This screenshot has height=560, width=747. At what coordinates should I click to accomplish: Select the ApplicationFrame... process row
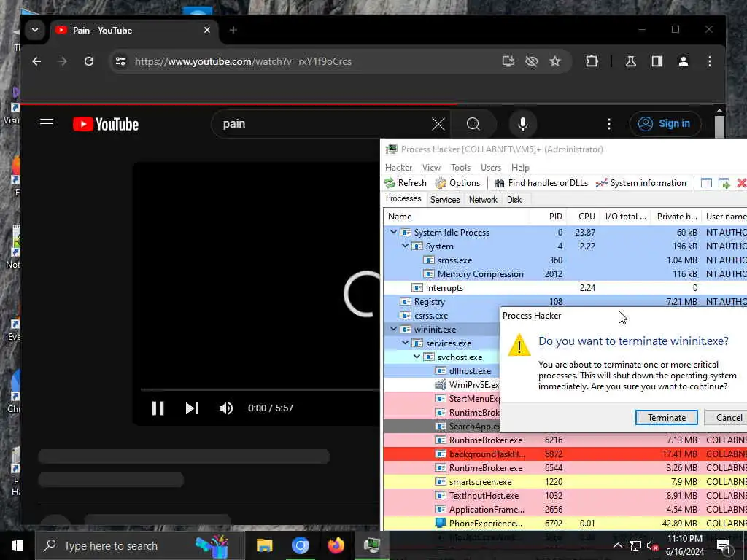point(565,509)
